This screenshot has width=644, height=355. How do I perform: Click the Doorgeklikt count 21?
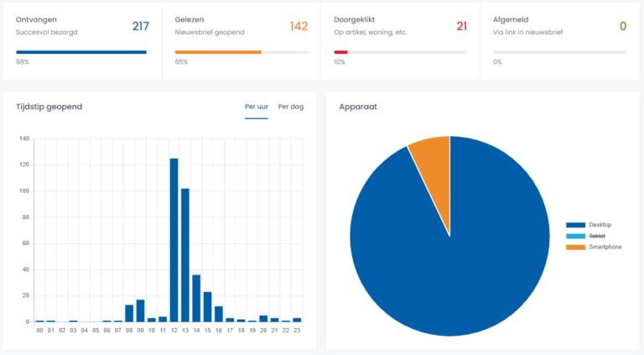pyautogui.click(x=461, y=26)
